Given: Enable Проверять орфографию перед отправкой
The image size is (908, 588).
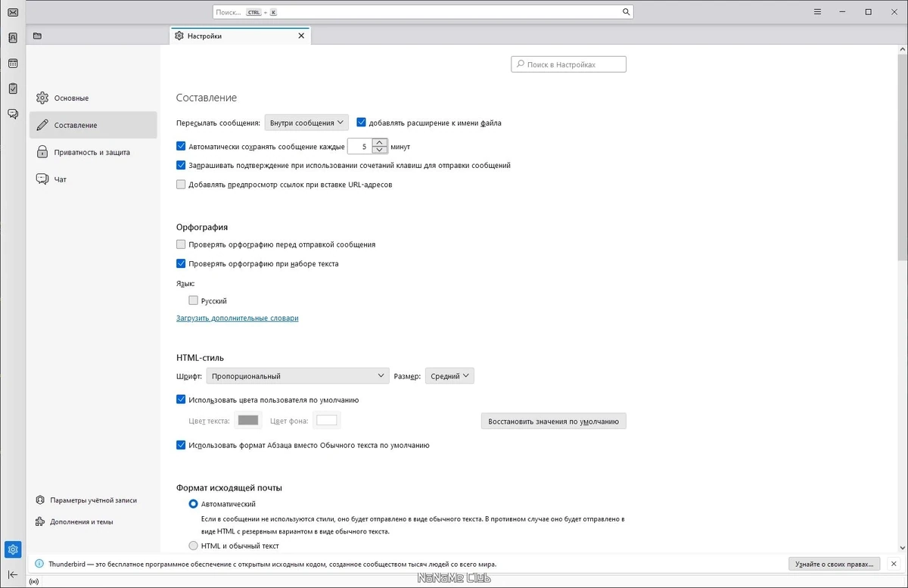Looking at the screenshot, I should (x=181, y=244).
